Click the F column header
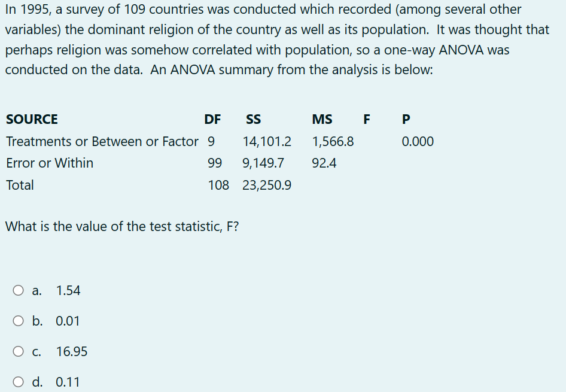 (367, 119)
